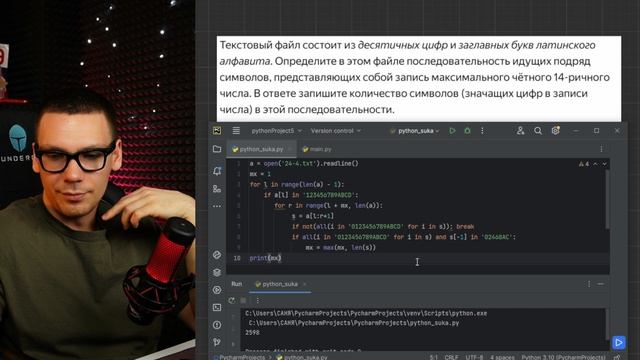
Task: Click the Stop square in Run panel
Action: tap(243, 300)
